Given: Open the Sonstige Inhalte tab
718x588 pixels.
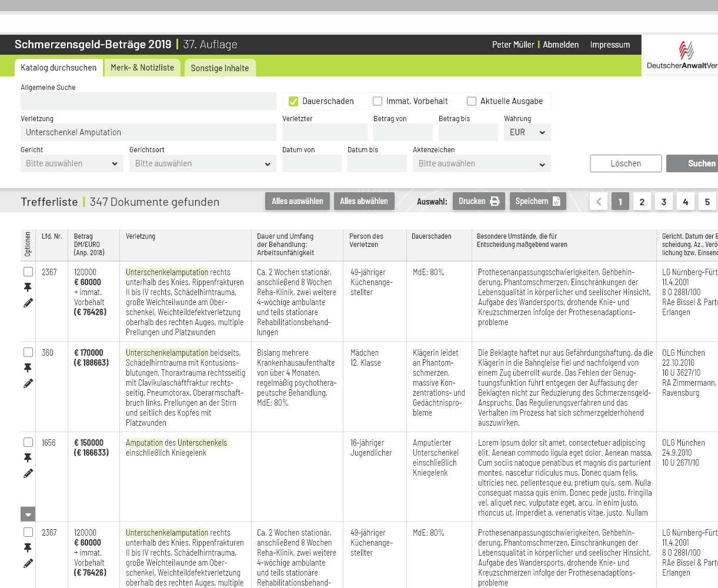Looking at the screenshot, I should tap(219, 68).
